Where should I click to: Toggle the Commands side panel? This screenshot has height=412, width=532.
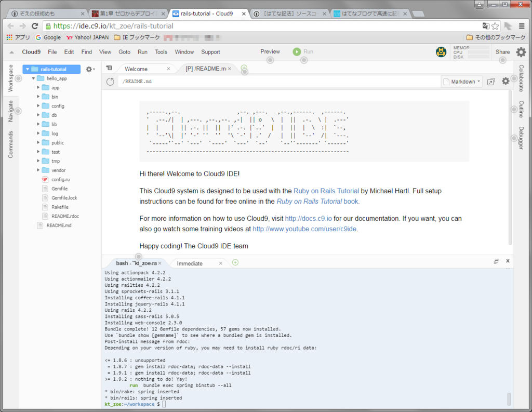tap(10, 144)
